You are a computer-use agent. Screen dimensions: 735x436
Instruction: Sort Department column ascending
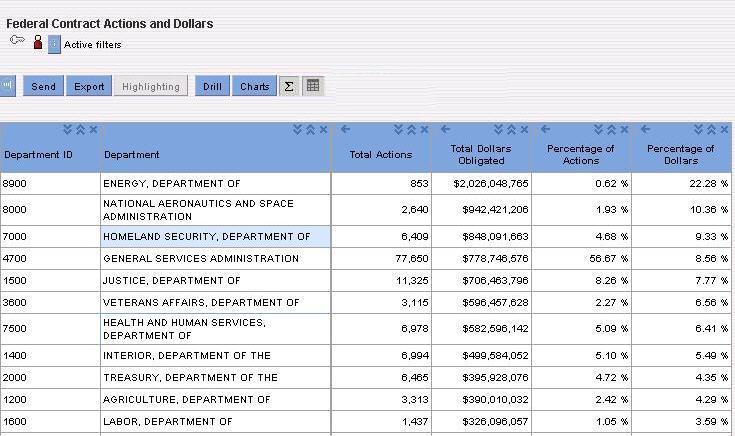(310, 129)
